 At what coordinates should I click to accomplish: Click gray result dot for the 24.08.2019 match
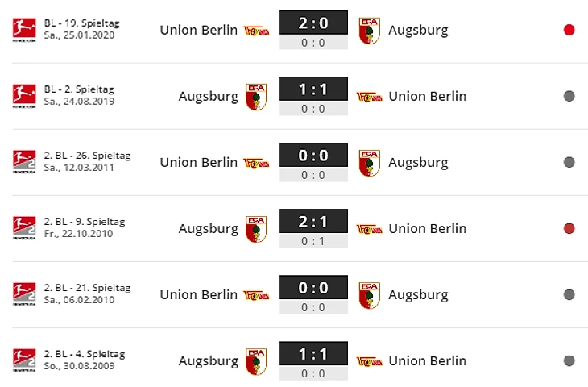(569, 96)
